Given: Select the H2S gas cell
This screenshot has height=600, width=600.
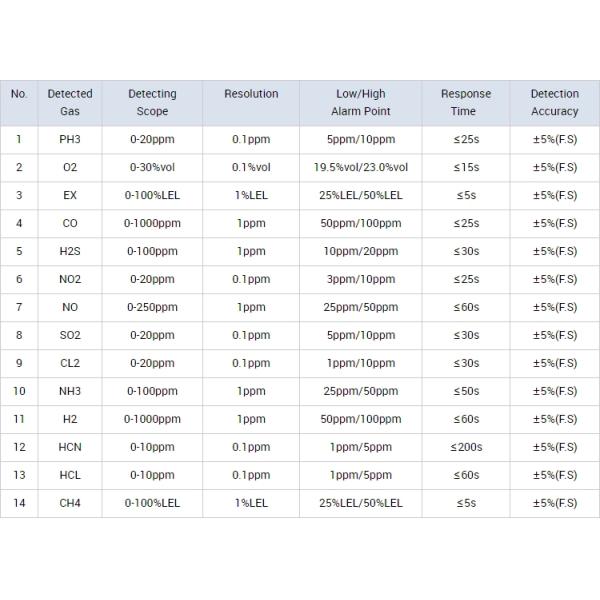Looking at the screenshot, I should point(69,251).
